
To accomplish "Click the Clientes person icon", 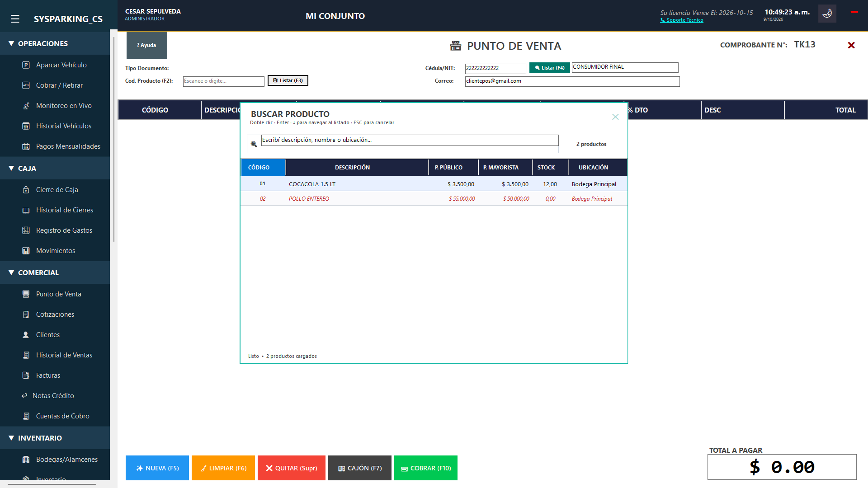I will [26, 335].
